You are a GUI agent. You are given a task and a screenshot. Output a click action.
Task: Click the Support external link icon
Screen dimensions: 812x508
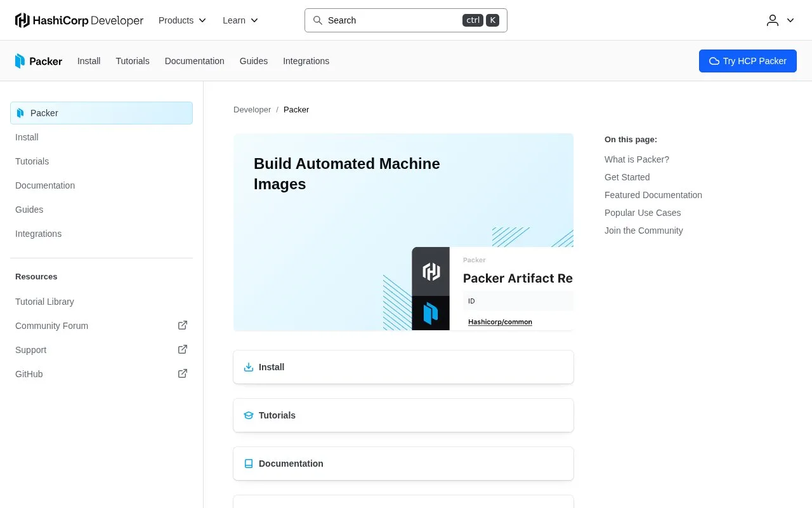click(183, 349)
